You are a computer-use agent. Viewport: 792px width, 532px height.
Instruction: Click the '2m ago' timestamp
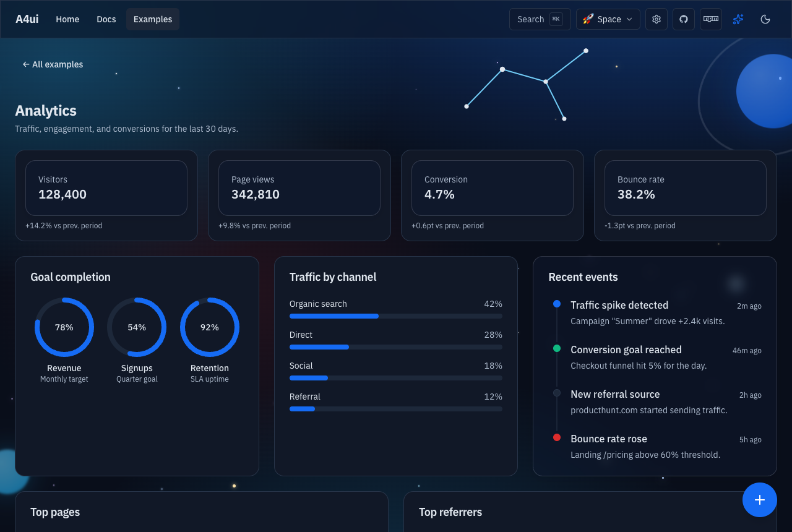point(749,306)
